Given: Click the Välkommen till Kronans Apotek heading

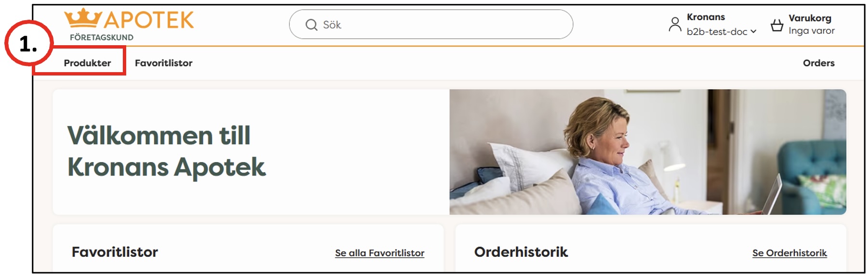Looking at the screenshot, I should [x=166, y=151].
